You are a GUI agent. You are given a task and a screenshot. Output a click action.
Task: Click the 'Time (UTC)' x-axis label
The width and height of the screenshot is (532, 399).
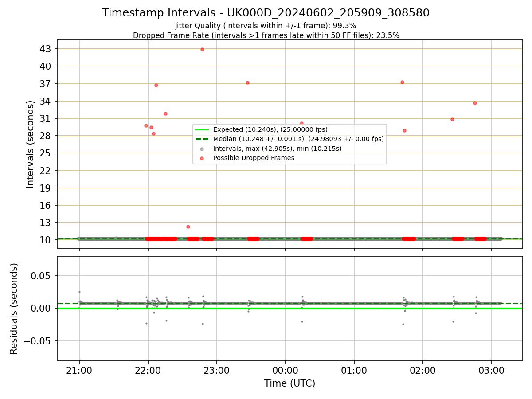coord(290,383)
